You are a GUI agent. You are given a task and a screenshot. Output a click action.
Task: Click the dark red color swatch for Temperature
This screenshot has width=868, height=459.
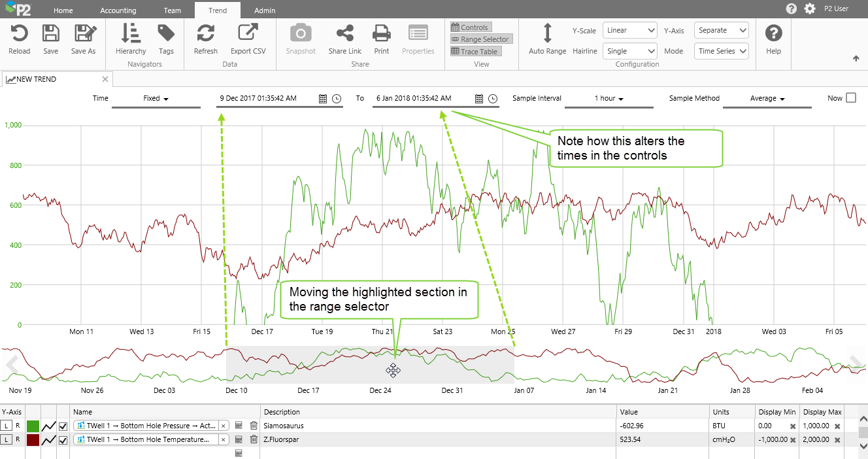[x=33, y=440]
